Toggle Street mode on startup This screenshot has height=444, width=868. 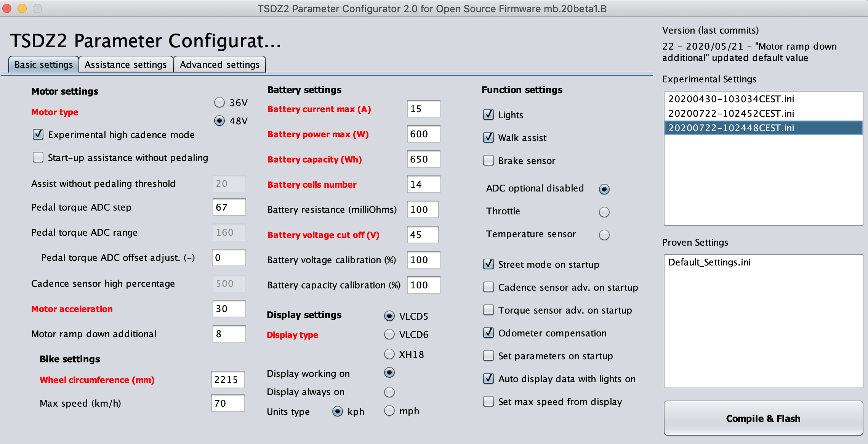point(488,264)
